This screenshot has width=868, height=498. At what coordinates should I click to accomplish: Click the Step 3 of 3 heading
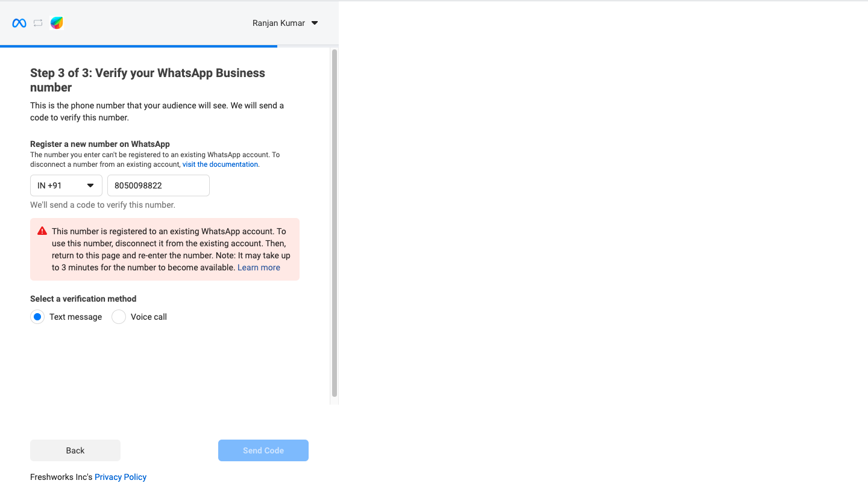pos(148,80)
